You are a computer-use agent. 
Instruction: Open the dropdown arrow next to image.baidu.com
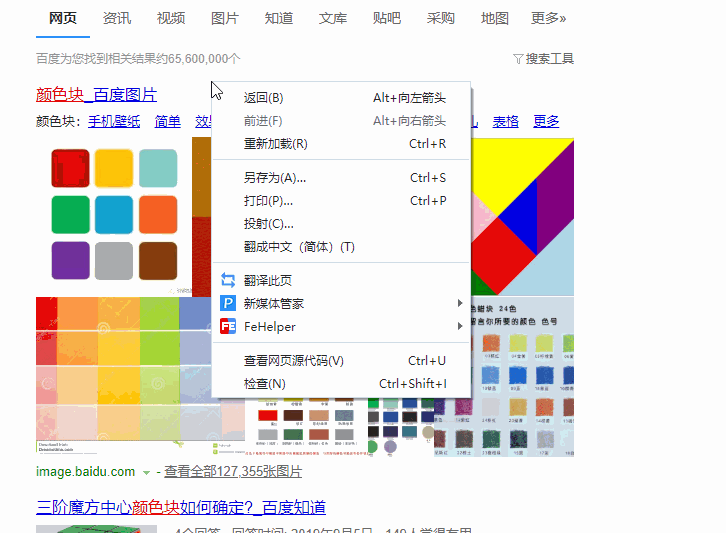tap(146, 473)
